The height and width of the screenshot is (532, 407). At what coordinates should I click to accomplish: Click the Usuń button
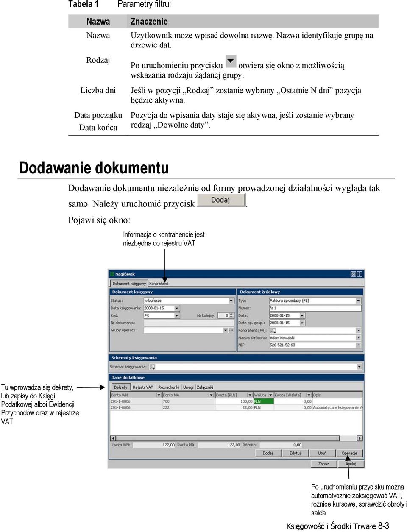pyautogui.click(x=322, y=453)
